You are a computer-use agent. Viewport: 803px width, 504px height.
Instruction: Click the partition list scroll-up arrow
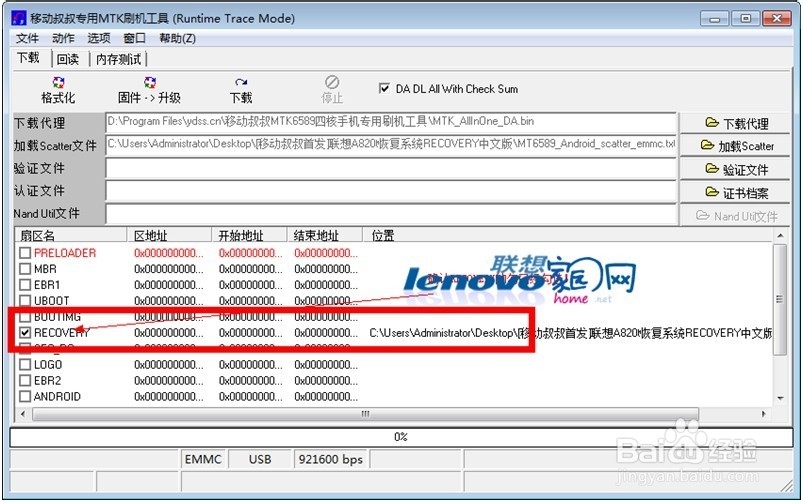(x=780, y=236)
